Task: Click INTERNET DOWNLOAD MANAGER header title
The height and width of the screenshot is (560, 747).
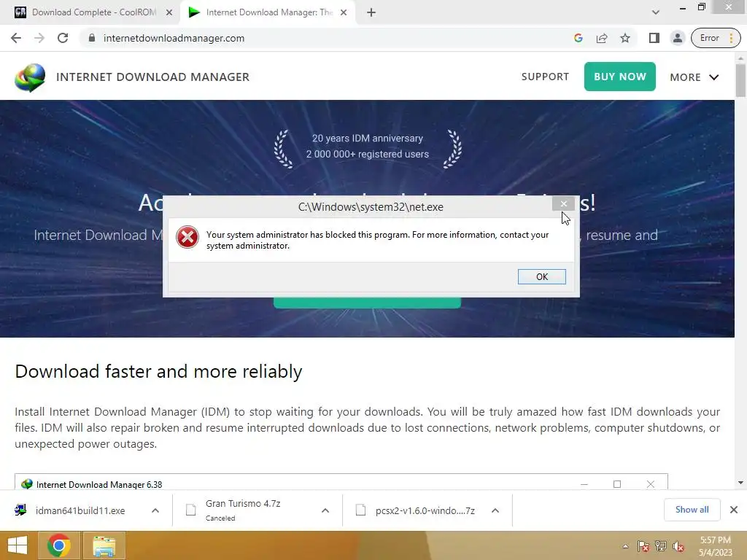Action: tap(152, 77)
